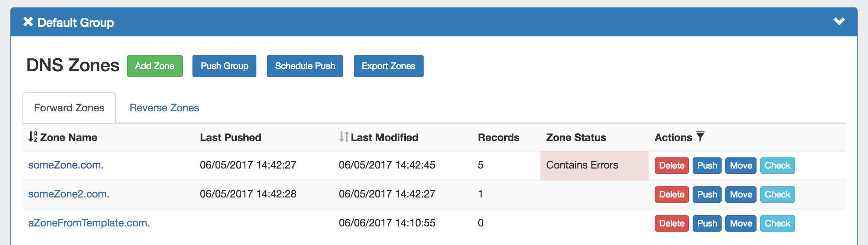
Task: Select the Forward Zones tab
Action: [x=69, y=108]
